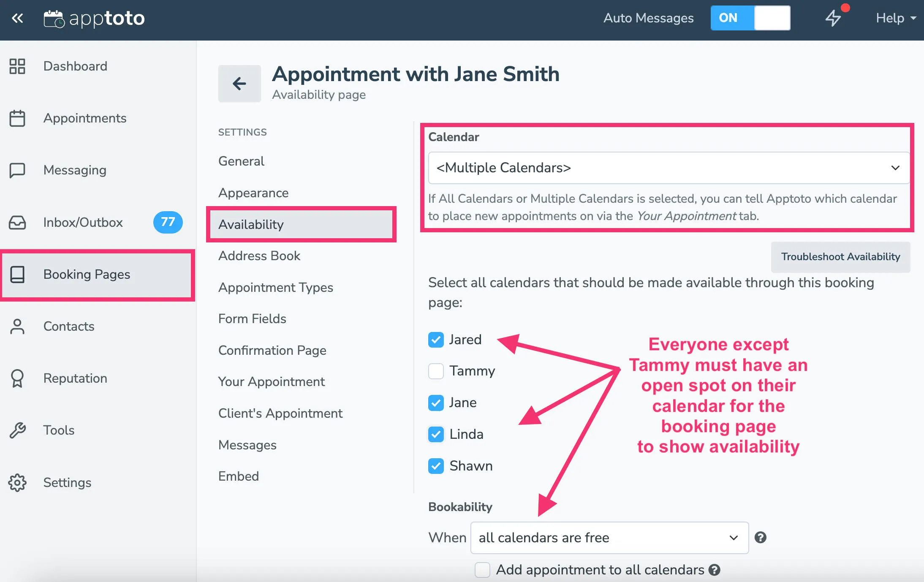
Task: Select the Appointments calendar icon in sidebar
Action: tap(17, 118)
